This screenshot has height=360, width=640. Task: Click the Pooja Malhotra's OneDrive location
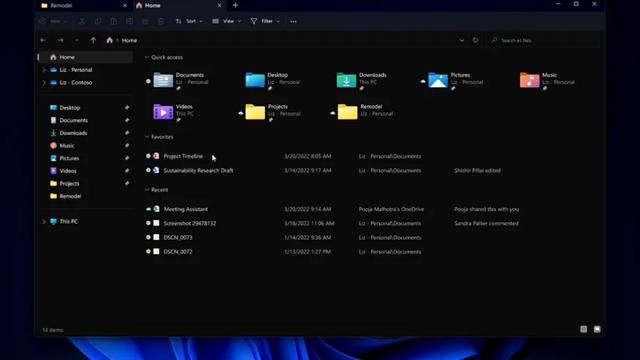point(391,209)
